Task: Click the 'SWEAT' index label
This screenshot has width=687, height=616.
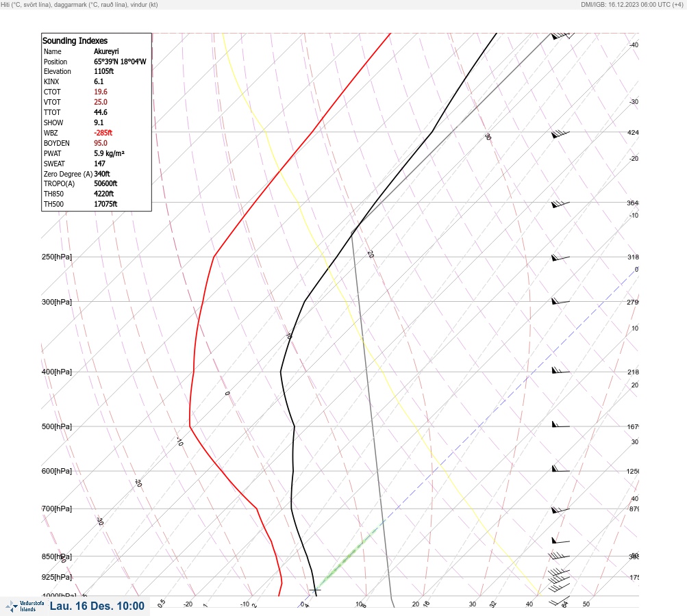Action: click(54, 164)
